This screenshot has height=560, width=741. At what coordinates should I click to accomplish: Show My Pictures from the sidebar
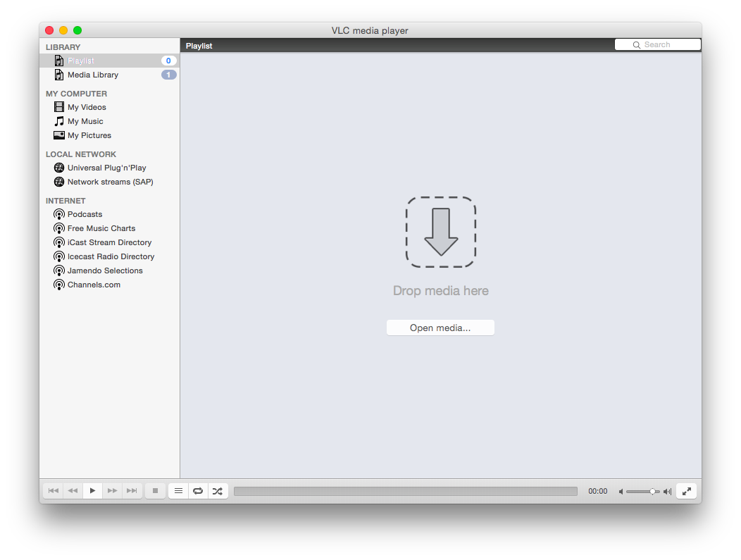tap(109, 135)
